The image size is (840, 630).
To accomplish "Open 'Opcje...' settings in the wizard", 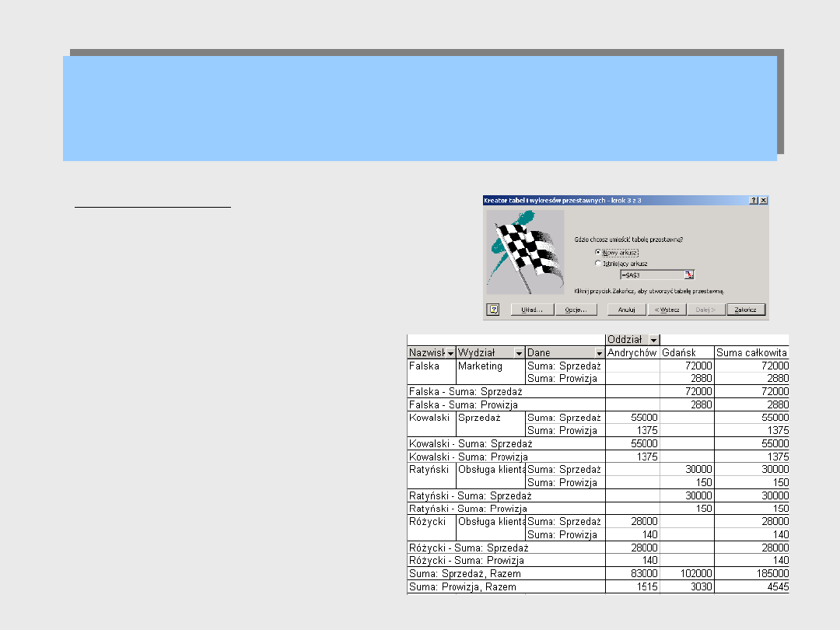I will pyautogui.click(x=576, y=309).
